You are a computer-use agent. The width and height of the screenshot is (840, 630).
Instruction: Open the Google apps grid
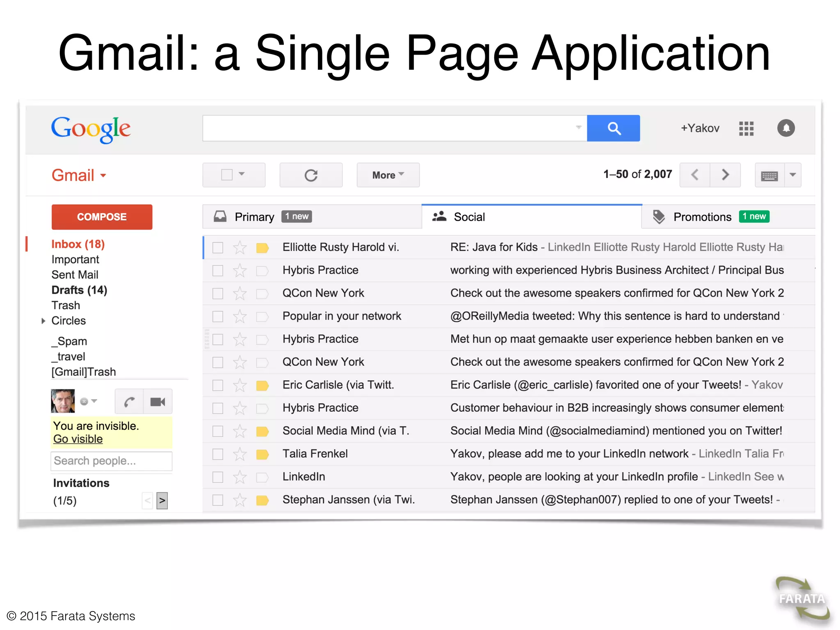(746, 128)
